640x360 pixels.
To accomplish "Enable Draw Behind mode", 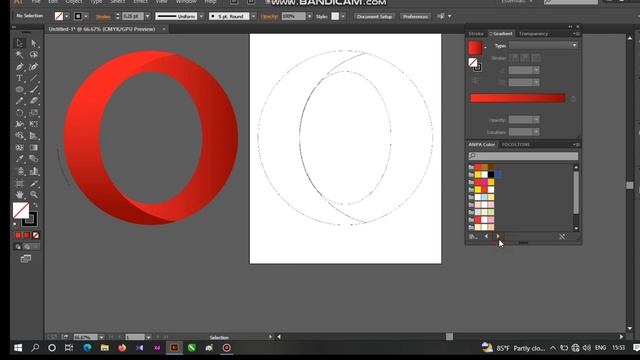I will click(27, 247).
